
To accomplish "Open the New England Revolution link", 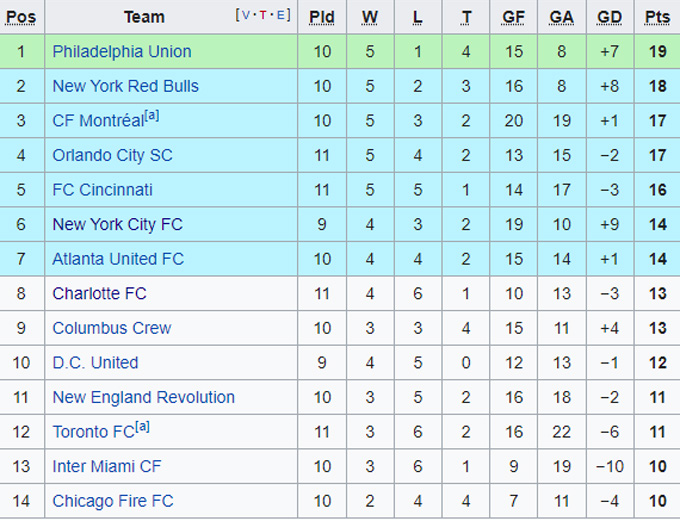I will 143,398.
